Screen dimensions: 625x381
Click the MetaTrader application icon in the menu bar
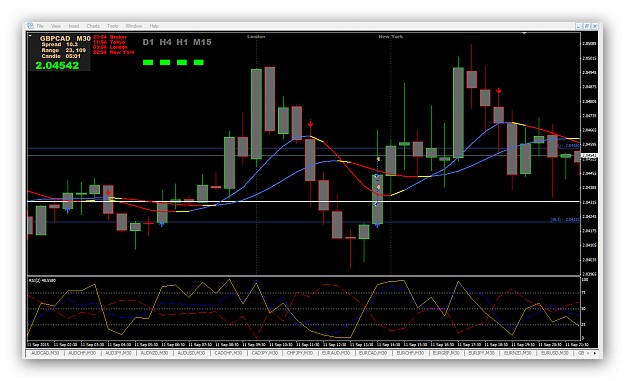click(x=30, y=26)
